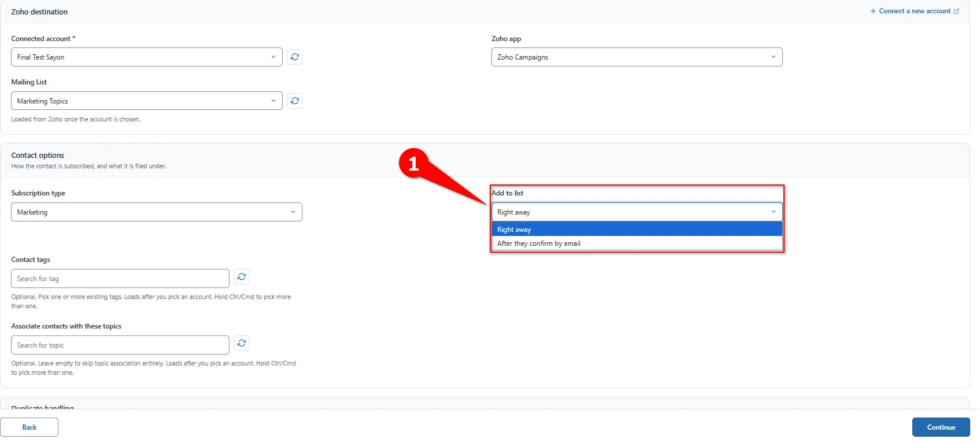Viewport: 980px width, 443px height.
Task: Expand the Mailing List dropdown
Action: click(x=147, y=101)
